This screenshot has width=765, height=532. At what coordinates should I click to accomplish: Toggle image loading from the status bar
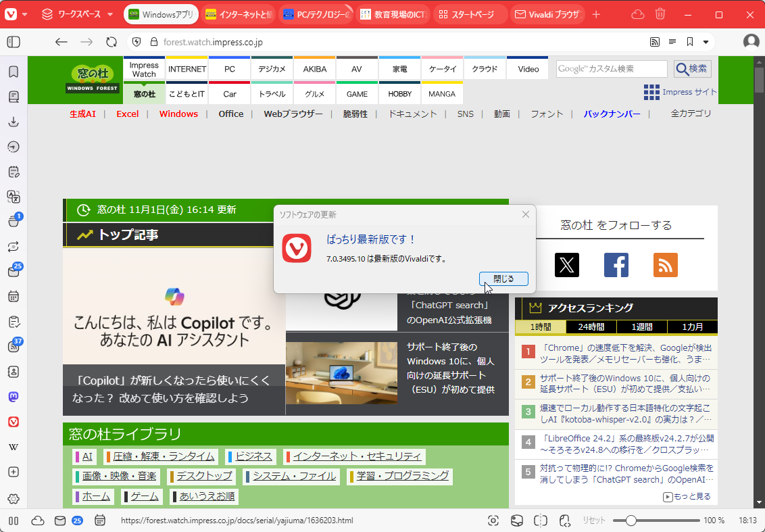coord(516,521)
